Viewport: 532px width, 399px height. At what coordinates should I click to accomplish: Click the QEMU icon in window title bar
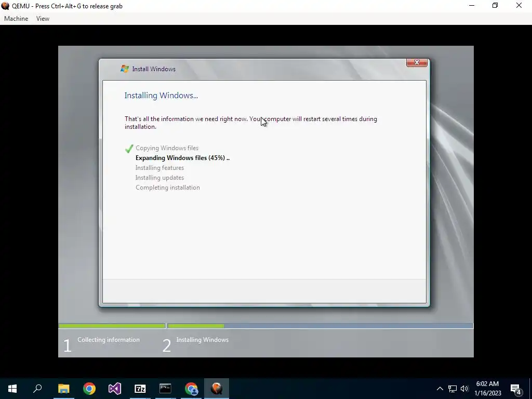[5, 6]
